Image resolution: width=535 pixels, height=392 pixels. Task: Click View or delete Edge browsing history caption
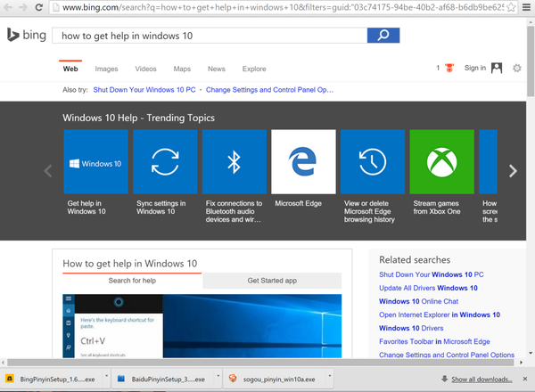(369, 211)
